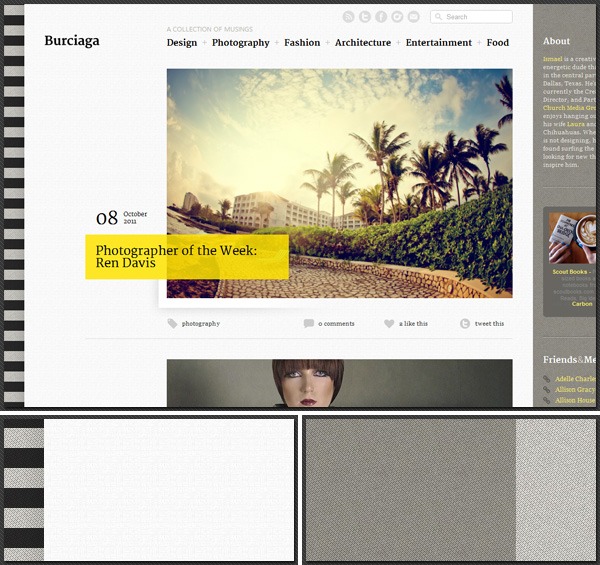Click link icon beside Allison Gracy

pyautogui.click(x=546, y=389)
